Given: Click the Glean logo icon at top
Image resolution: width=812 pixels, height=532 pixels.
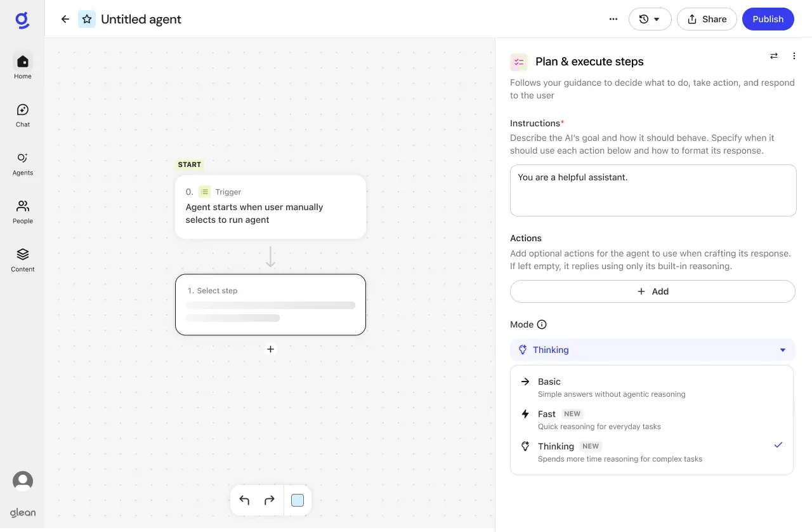Looking at the screenshot, I should point(22,20).
